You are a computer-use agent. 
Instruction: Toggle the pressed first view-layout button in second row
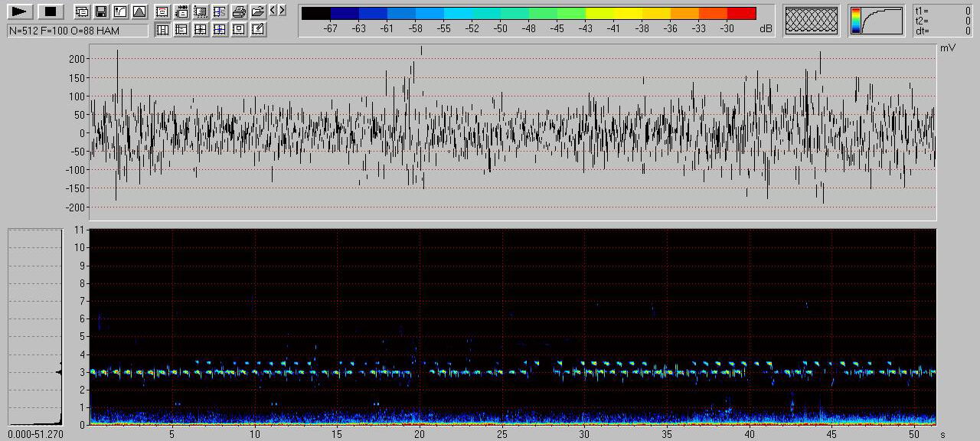[x=163, y=30]
